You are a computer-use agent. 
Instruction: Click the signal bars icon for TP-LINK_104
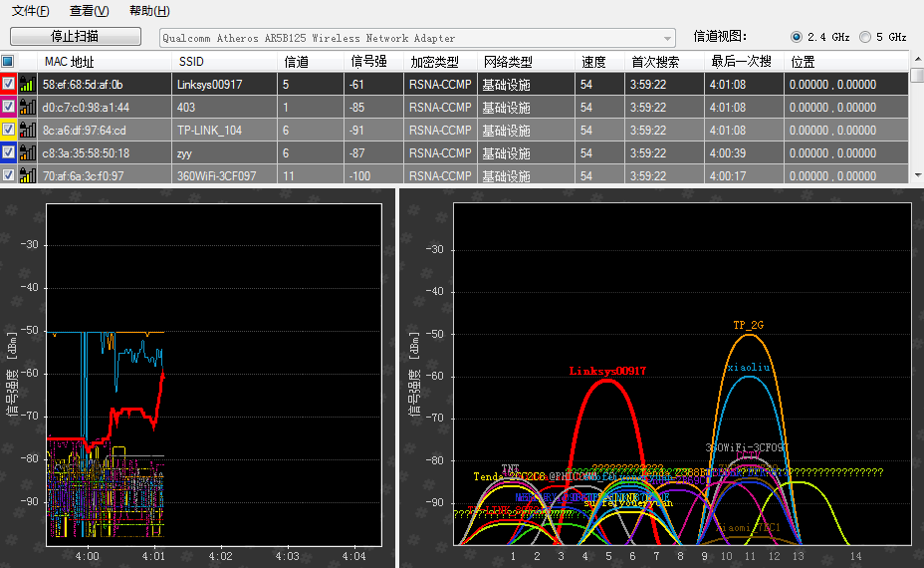click(x=27, y=130)
